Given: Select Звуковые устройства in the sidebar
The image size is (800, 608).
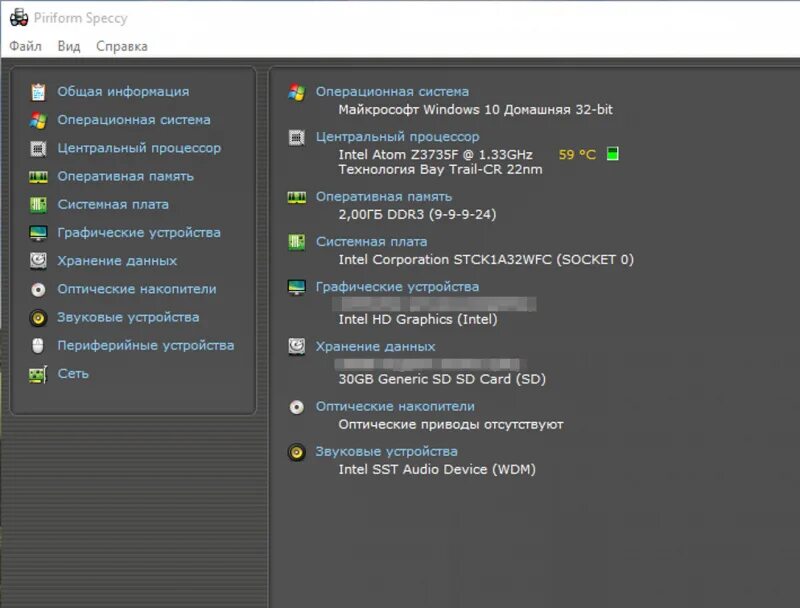Looking at the screenshot, I should click(x=128, y=317).
